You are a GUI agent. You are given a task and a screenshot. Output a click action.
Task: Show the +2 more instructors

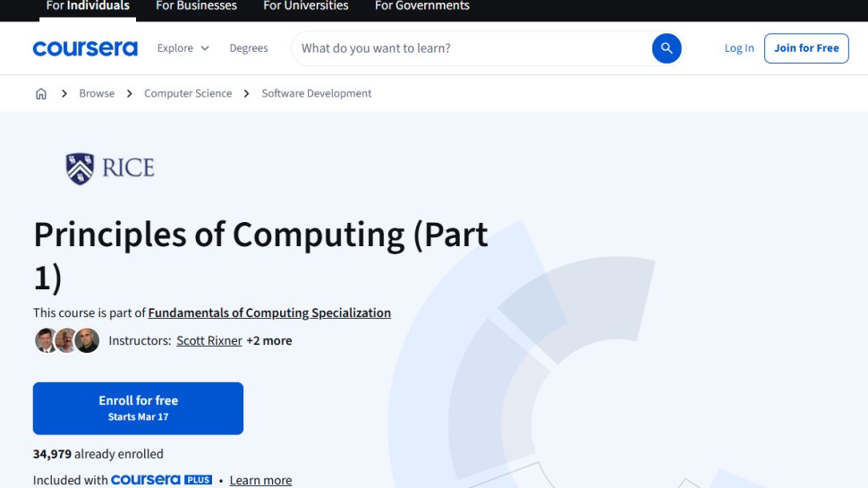[269, 340]
